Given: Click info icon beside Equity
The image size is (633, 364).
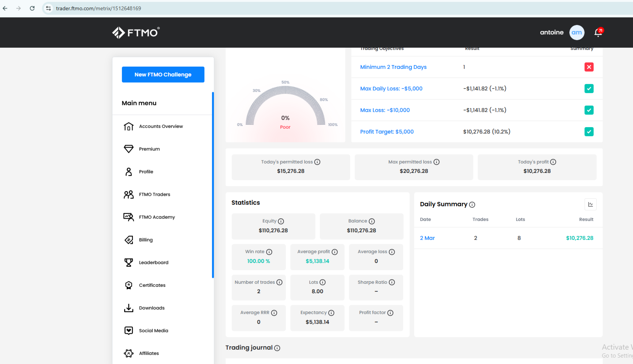Looking at the screenshot, I should (281, 221).
